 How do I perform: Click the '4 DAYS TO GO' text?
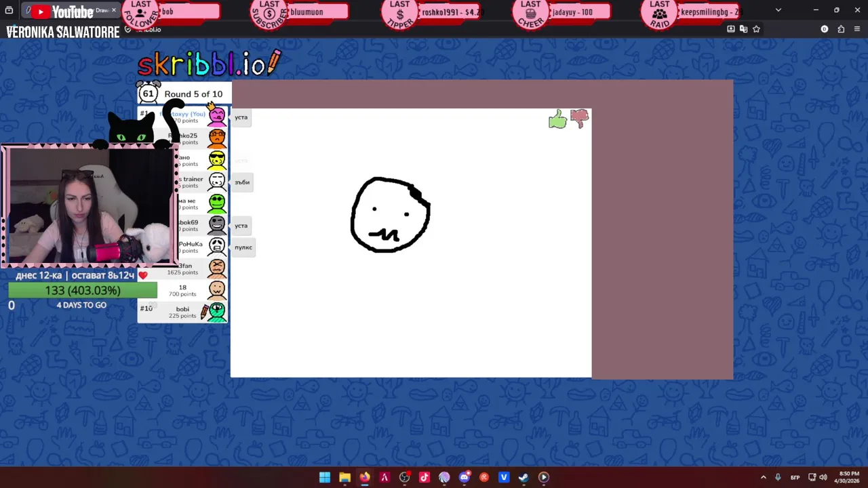click(81, 305)
